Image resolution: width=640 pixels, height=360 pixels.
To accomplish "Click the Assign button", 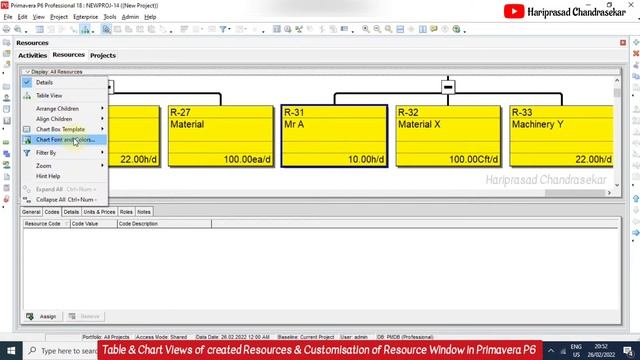I will pyautogui.click(x=42, y=316).
